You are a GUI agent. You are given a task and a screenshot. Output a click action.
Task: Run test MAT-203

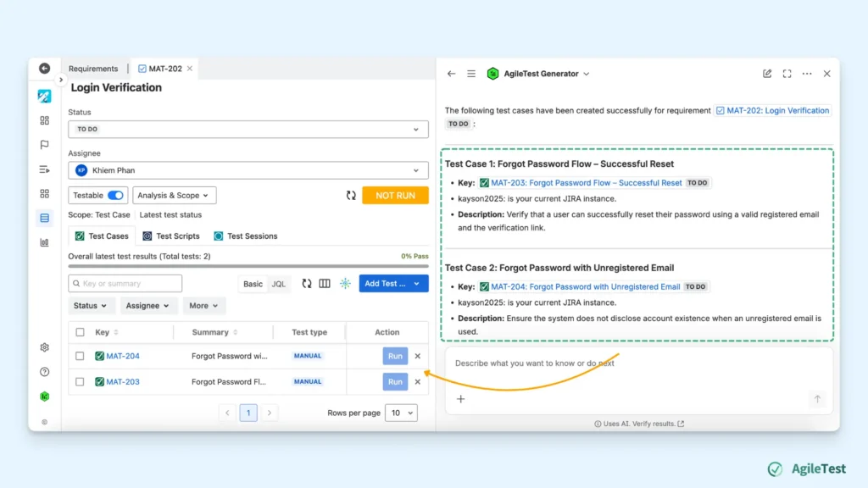[395, 382]
